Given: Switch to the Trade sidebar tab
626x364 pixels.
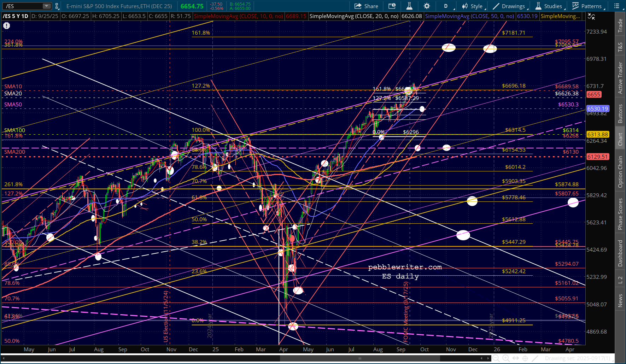Looking at the screenshot, I should click(x=620, y=26).
